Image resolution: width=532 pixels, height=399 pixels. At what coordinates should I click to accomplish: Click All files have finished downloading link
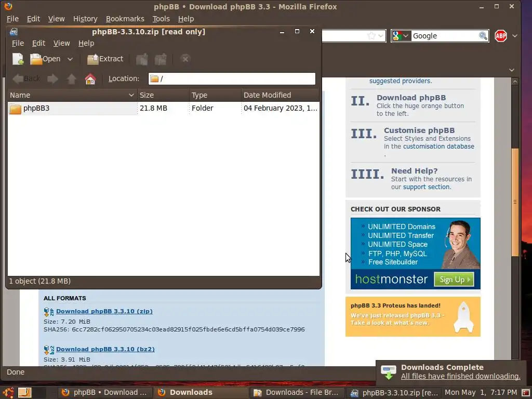pos(460,376)
